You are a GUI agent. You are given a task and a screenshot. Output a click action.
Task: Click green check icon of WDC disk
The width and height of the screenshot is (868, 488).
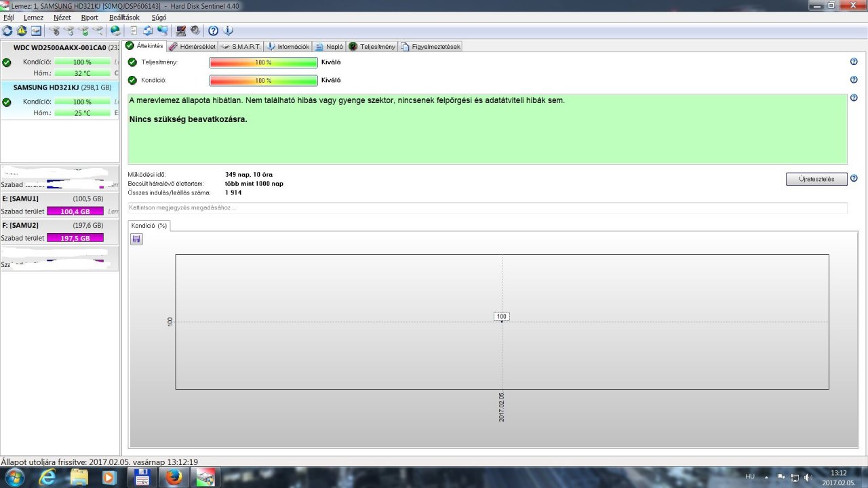[x=7, y=62]
